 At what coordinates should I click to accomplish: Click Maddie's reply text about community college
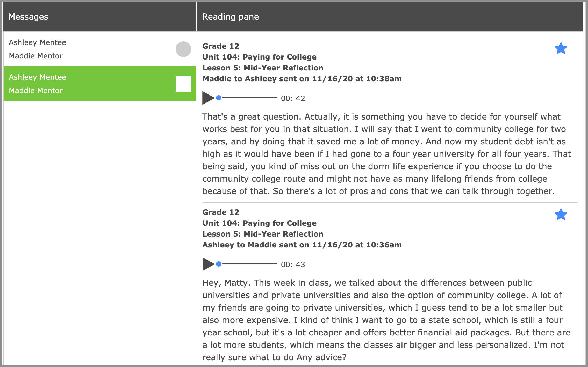[386, 154]
